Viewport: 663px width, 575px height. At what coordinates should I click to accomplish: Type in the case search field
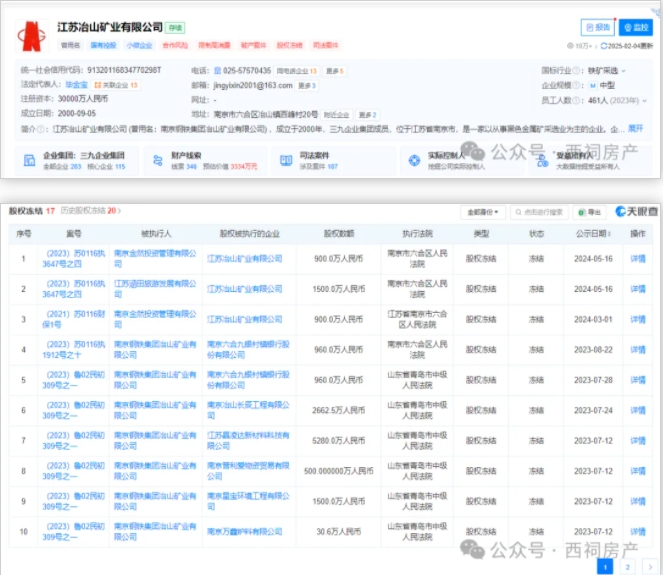tap(544, 212)
